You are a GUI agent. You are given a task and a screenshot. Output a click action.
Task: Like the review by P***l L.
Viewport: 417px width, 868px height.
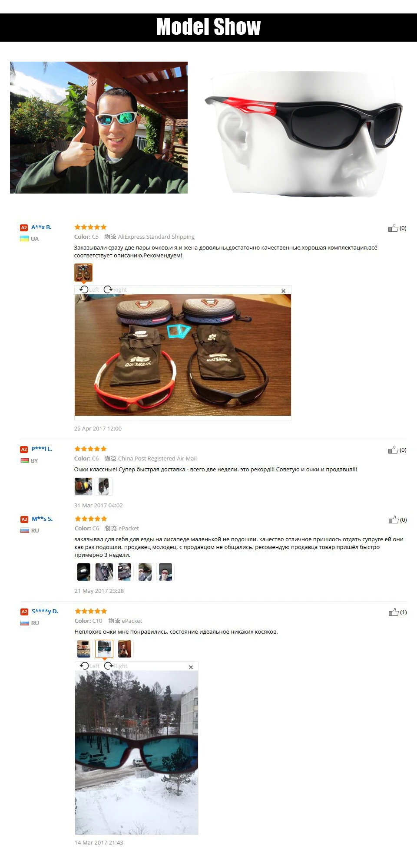tap(393, 450)
